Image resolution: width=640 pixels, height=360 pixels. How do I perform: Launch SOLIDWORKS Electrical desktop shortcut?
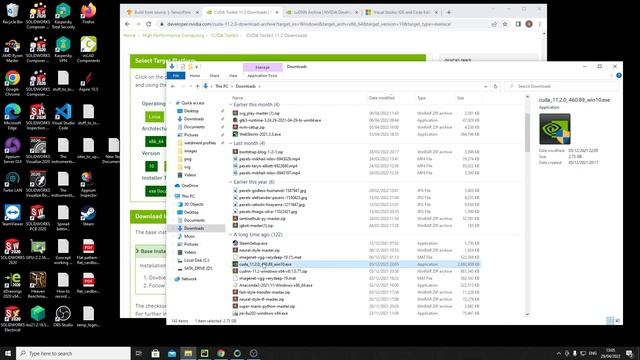pos(12,319)
